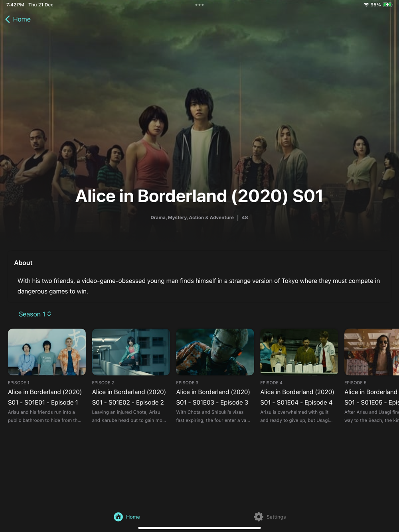This screenshot has height=532, width=399.
Task: Tap the Wi-Fi icon in status bar
Action: click(366, 5)
